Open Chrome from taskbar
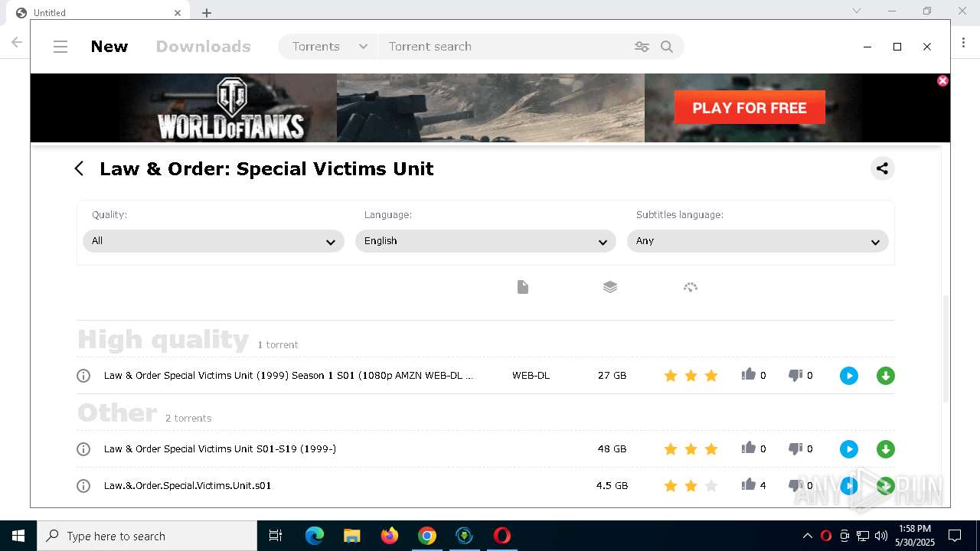 coord(427,536)
